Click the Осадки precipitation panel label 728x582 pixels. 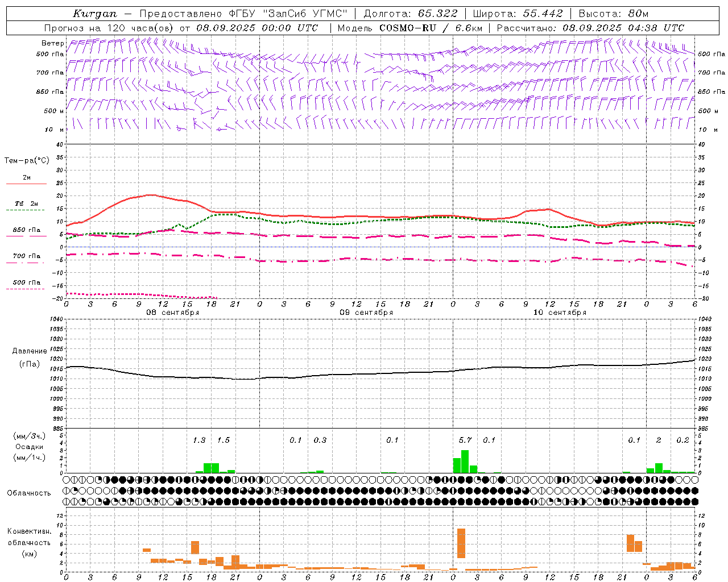(30, 447)
